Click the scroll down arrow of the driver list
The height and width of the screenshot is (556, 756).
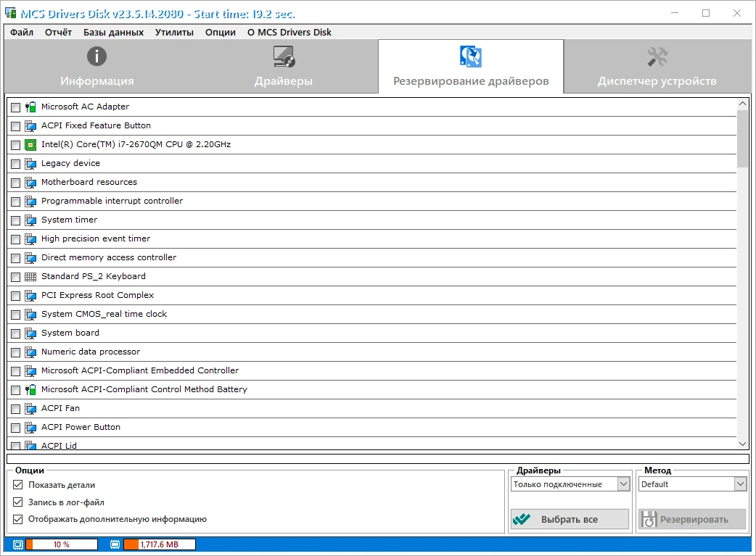coord(742,444)
